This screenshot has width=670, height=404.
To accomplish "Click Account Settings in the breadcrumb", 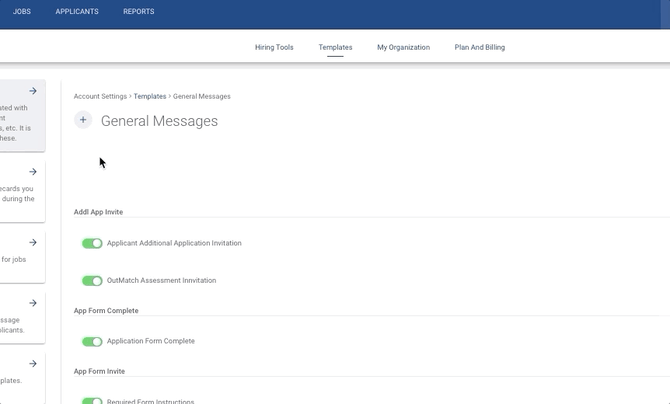I will [100, 97].
